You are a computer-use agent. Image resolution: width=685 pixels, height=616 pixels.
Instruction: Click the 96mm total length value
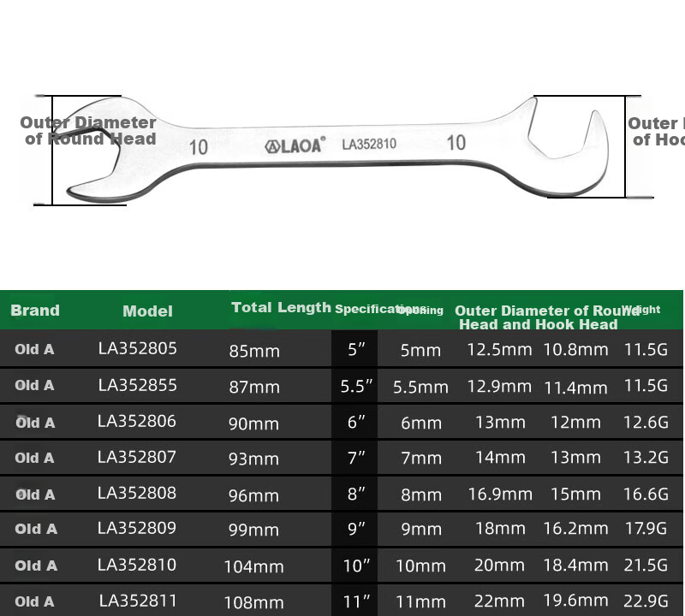tap(253, 496)
